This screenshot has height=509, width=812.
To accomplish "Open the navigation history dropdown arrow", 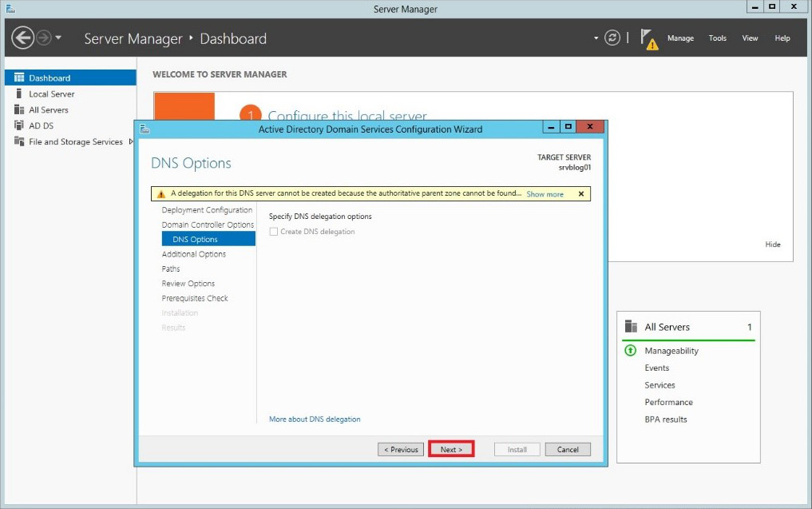I will [58, 38].
